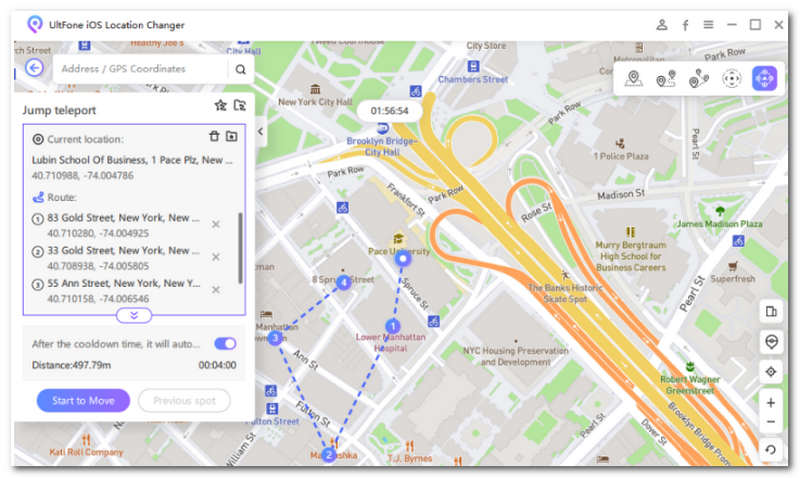Viewport: 800px width, 478px height.
Task: Collapse the side panel with left arrow
Action: 260,131
